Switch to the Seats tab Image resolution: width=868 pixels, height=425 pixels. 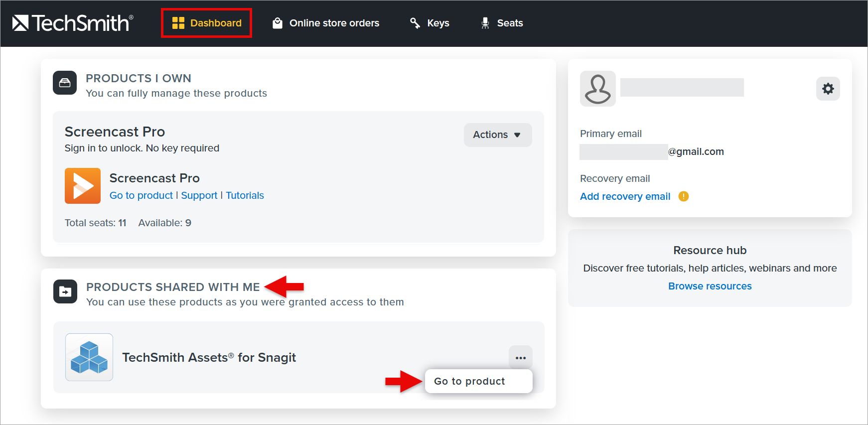tap(502, 23)
